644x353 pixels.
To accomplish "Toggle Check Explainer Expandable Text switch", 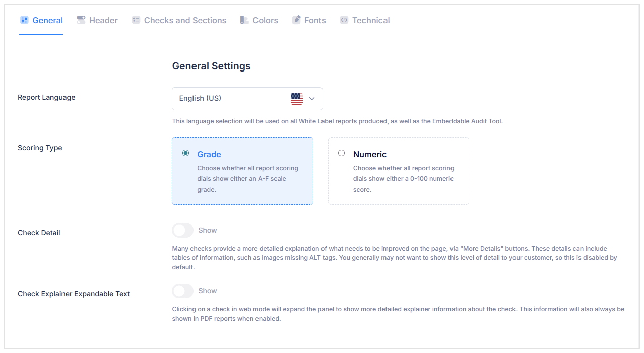I will click(x=182, y=291).
